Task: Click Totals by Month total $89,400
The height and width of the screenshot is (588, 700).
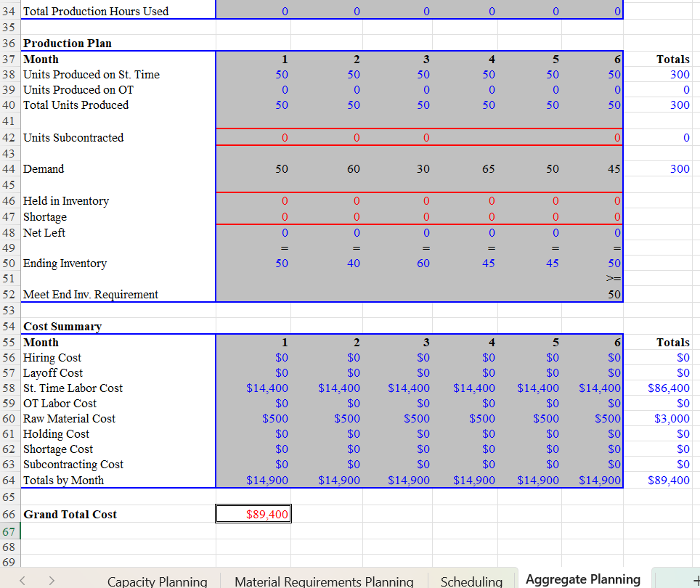Action: 668,480
